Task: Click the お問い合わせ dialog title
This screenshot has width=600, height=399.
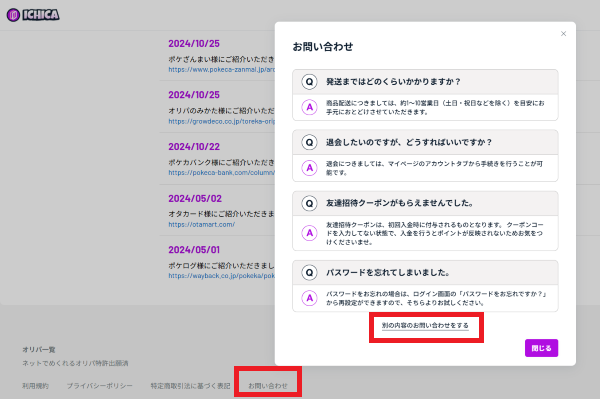Action: (x=323, y=47)
